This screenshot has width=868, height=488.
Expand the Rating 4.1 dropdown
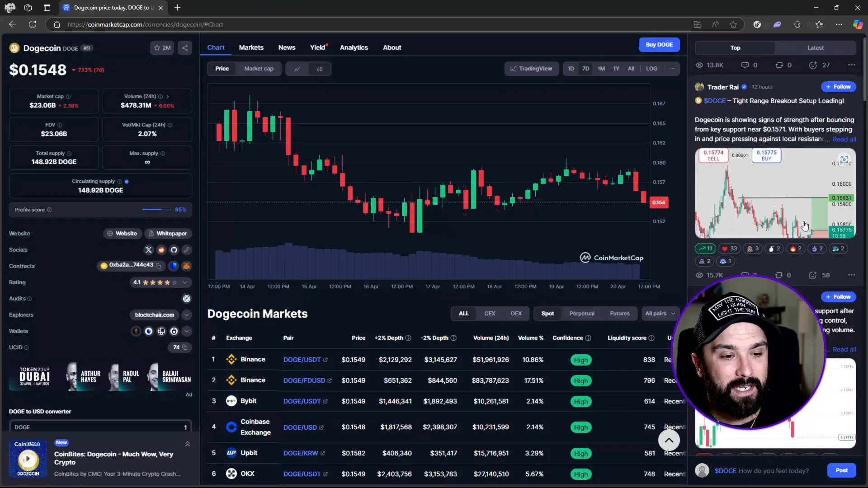click(x=185, y=282)
